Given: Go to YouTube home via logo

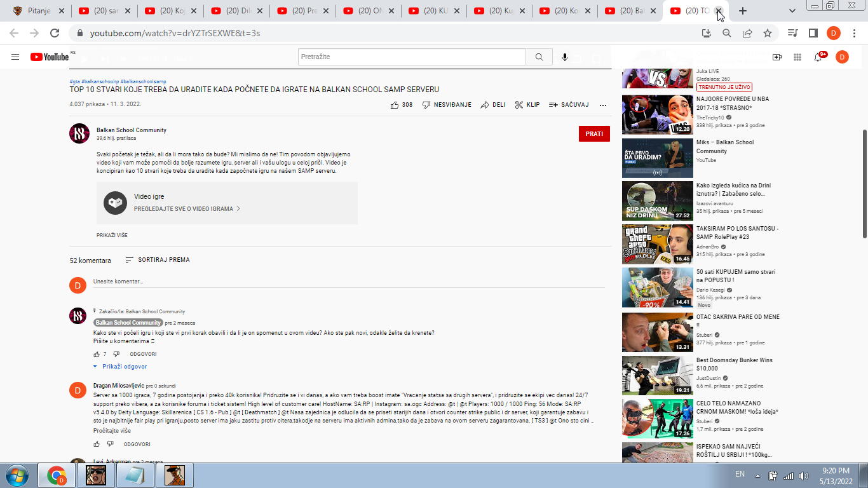Looking at the screenshot, I should coord(50,57).
